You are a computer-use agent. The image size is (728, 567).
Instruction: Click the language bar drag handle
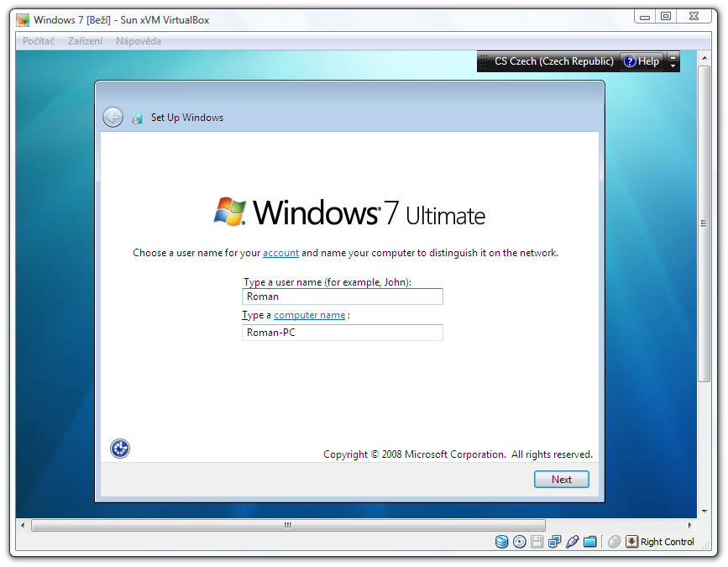coord(484,61)
